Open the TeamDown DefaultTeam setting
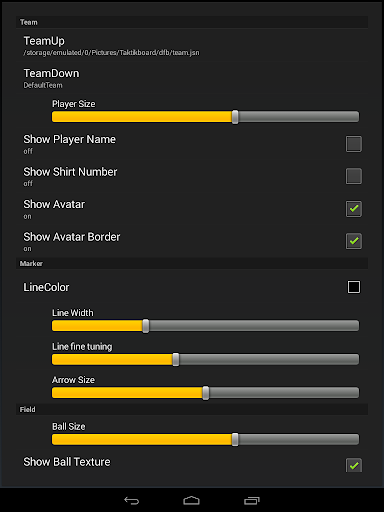This screenshot has width=384, height=512. click(192, 78)
